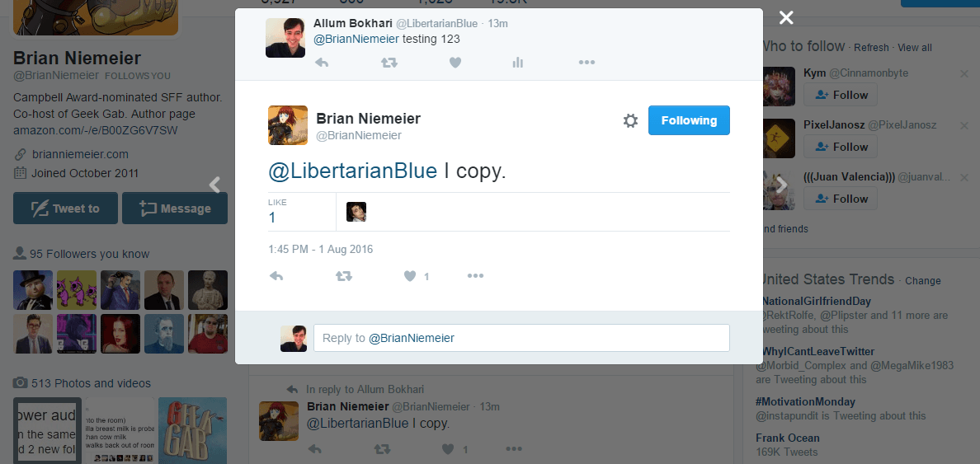This screenshot has height=464, width=980.
Task: Open more options on Allum Bokhari's tweet
Action: click(587, 63)
